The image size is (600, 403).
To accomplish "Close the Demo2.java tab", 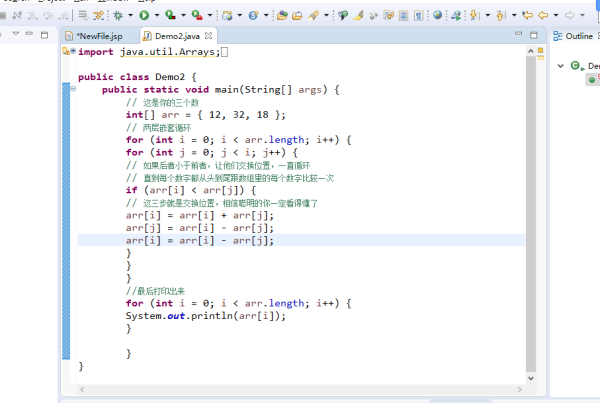I will point(208,36).
